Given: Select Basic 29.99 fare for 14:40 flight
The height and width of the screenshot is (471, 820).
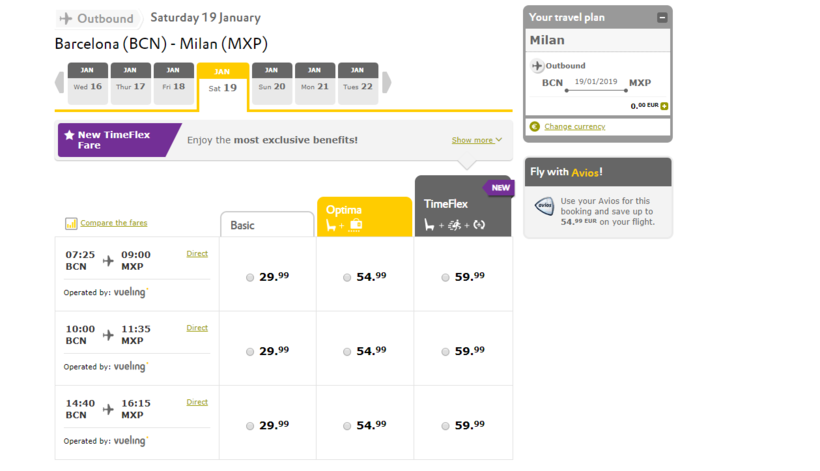Looking at the screenshot, I should 250,426.
